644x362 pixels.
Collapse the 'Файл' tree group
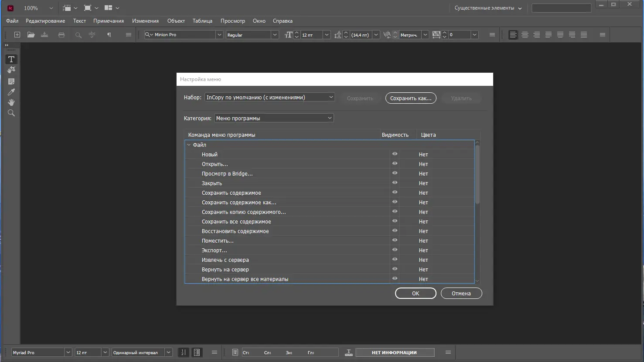pos(189,145)
